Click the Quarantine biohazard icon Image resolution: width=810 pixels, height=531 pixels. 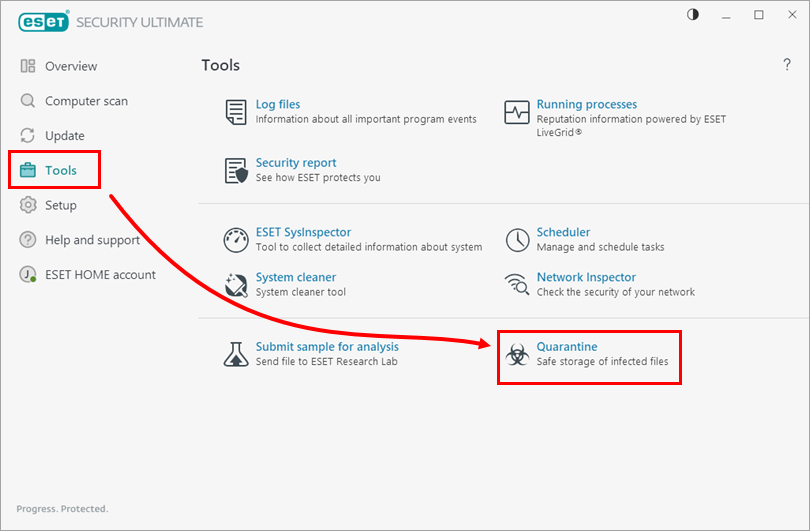(517, 354)
